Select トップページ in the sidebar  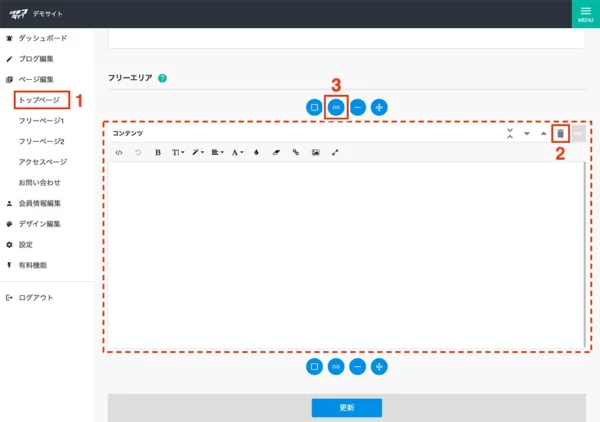tap(42, 100)
